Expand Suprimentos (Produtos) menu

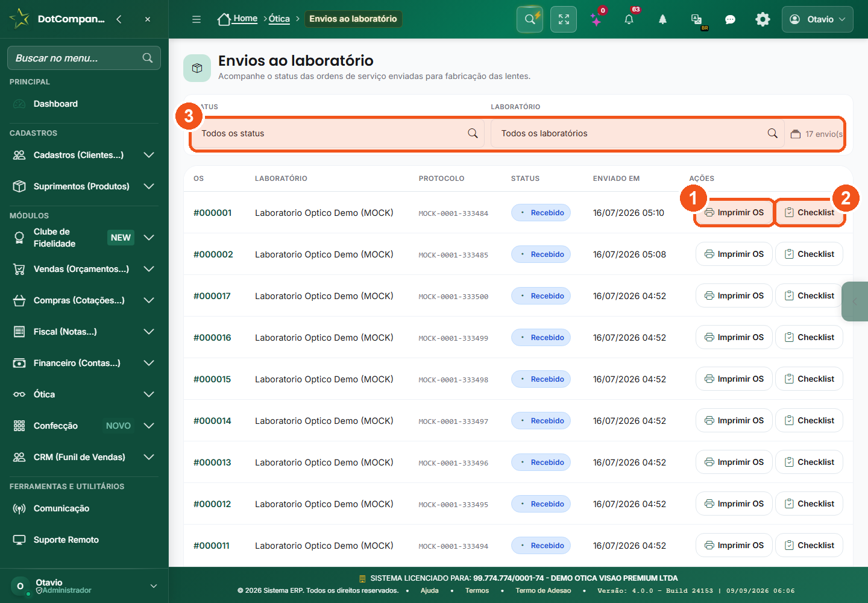pyautogui.click(x=84, y=186)
